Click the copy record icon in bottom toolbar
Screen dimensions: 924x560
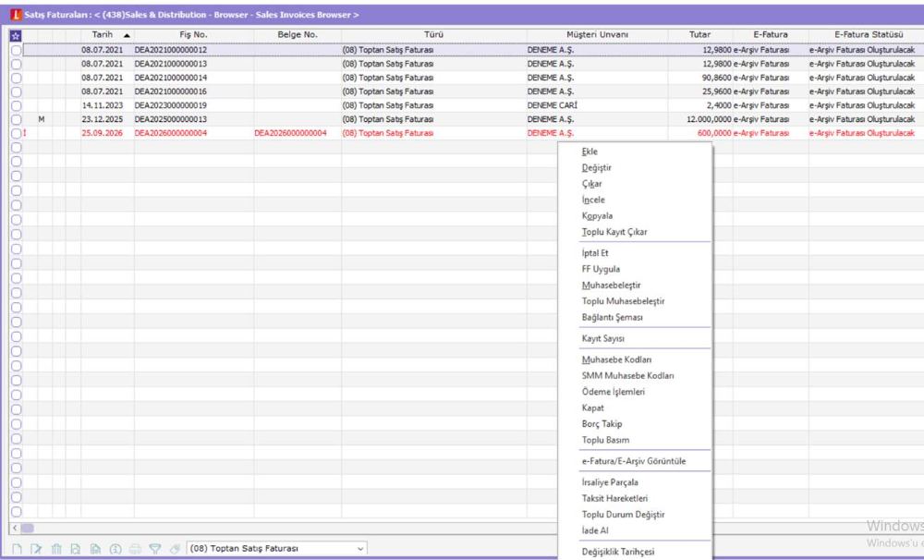pyautogui.click(x=95, y=549)
